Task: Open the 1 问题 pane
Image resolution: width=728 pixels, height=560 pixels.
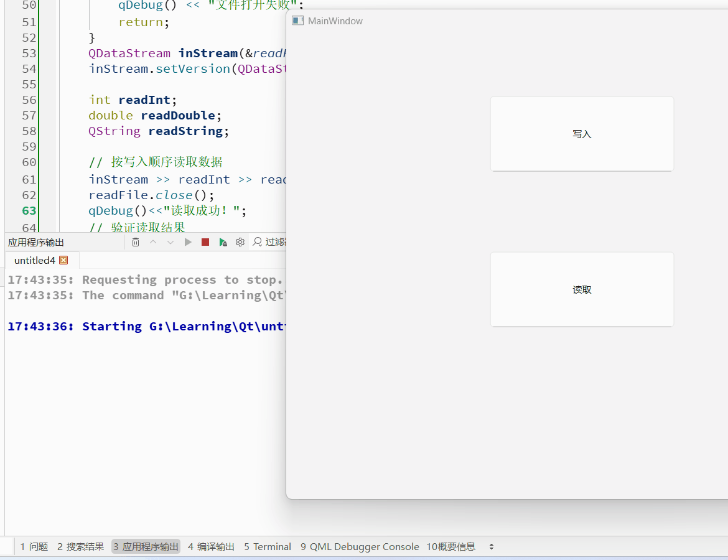Action: 34,546
